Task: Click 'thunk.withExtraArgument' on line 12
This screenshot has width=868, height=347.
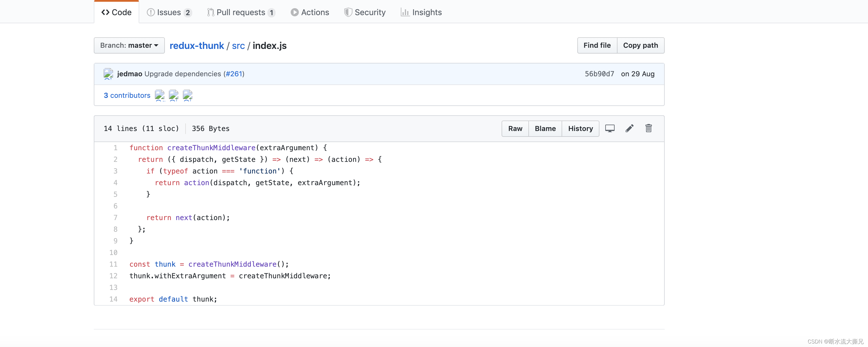Action: (x=178, y=276)
